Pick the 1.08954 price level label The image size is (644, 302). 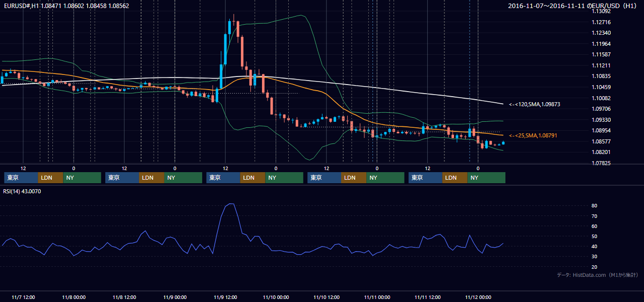tap(601, 130)
